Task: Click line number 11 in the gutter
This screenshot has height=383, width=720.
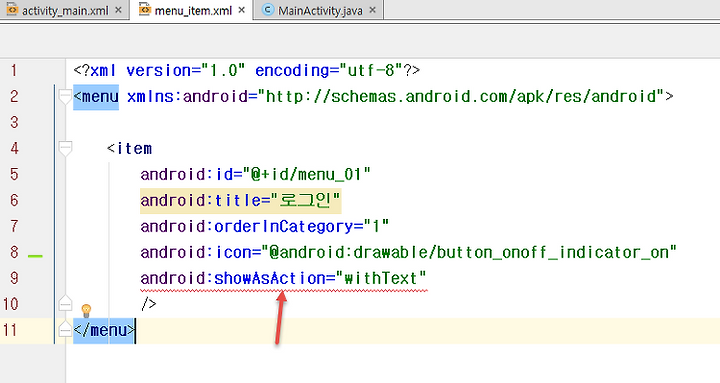Action: [10, 330]
